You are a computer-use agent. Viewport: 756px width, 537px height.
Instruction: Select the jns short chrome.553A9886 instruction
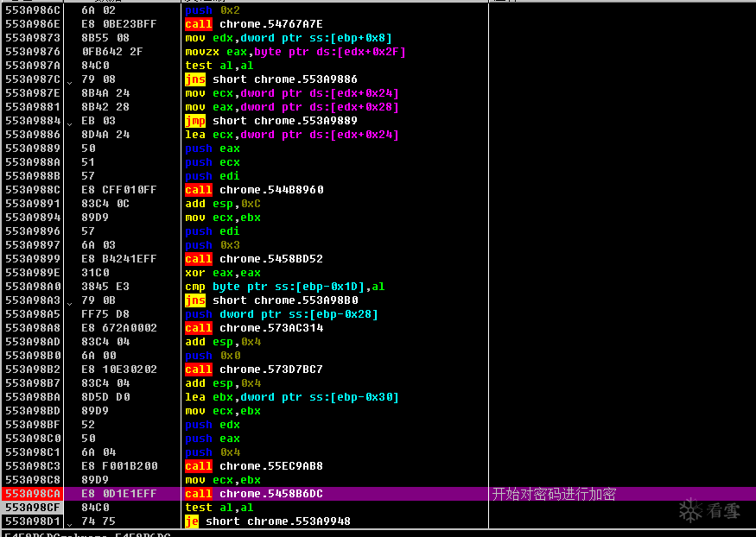[271, 79]
